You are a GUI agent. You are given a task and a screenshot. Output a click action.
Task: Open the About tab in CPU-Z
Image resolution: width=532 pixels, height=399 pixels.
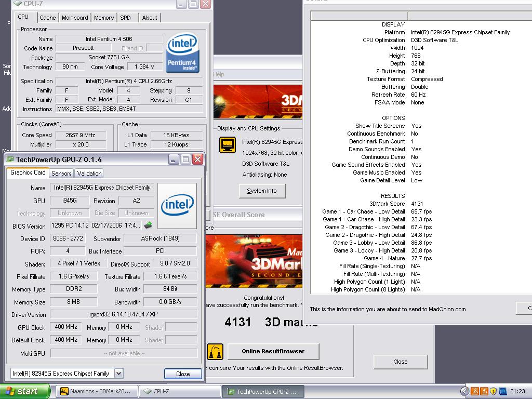150,18
